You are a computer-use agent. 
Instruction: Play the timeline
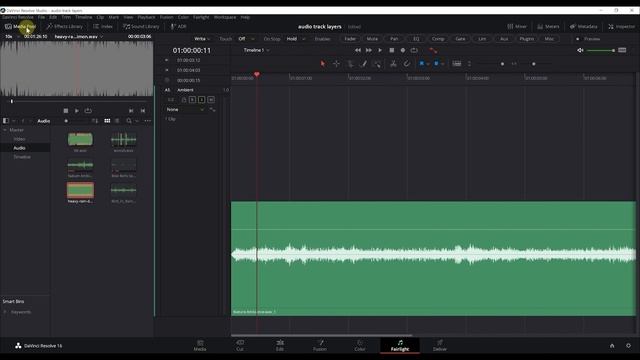(x=380, y=50)
